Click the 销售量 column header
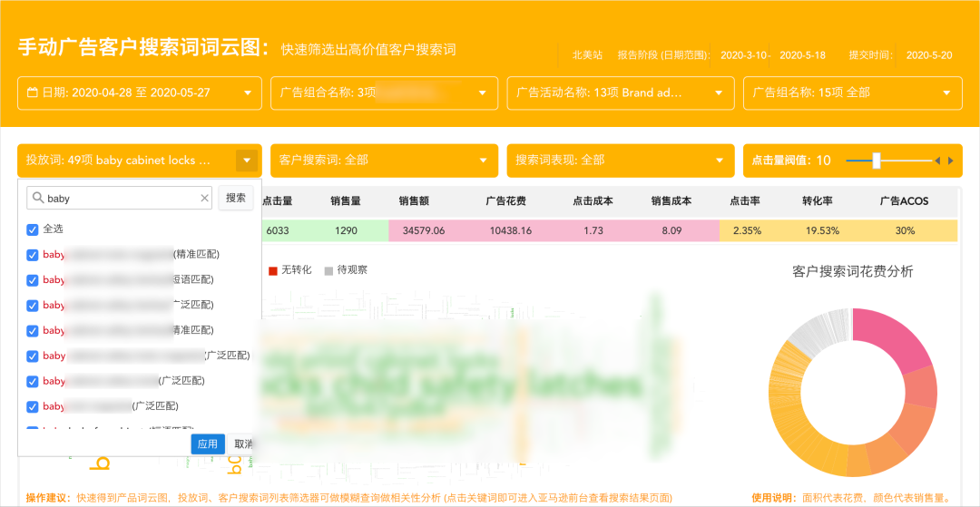This screenshot has width=980, height=507. click(x=346, y=201)
